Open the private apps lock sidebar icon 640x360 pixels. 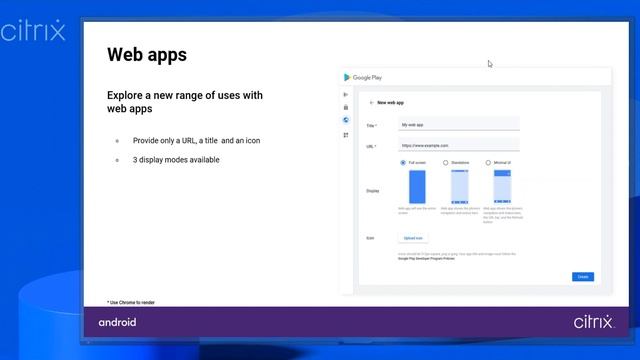346,107
